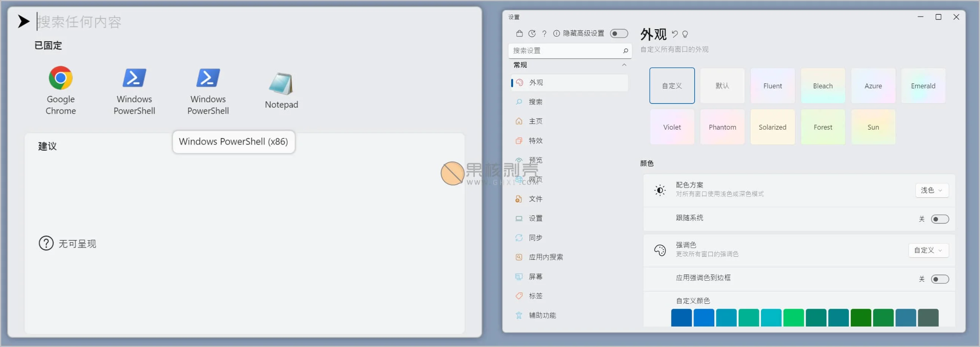The image size is (980, 347).
Task: Open the 强调色 dropdown showing 自定义
Action: [x=928, y=250]
